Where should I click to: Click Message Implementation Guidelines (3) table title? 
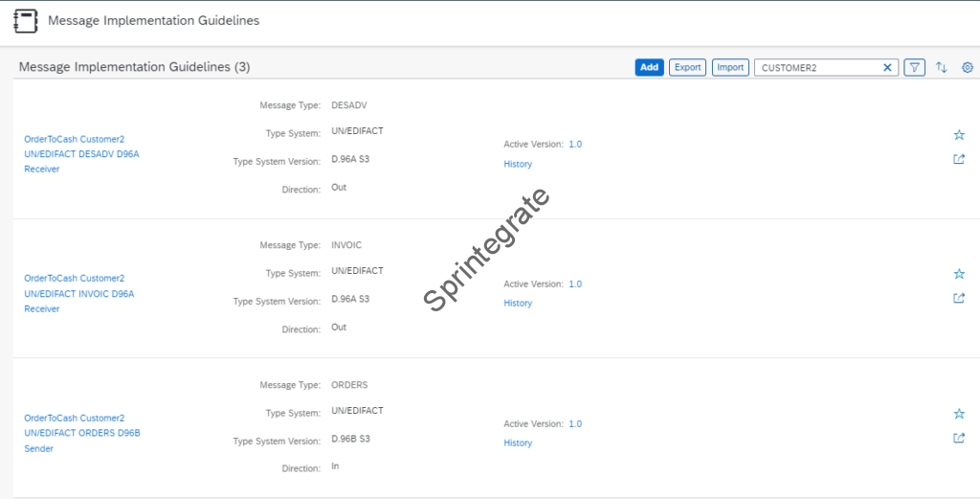[x=134, y=67]
